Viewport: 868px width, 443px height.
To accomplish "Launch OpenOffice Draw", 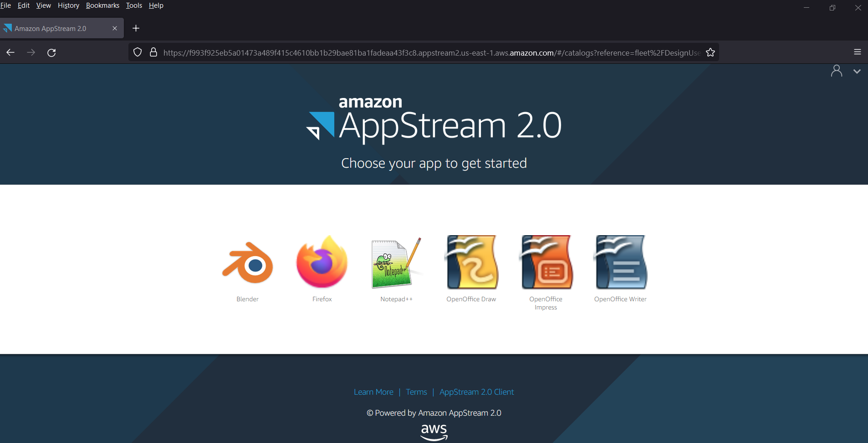I will (x=471, y=263).
